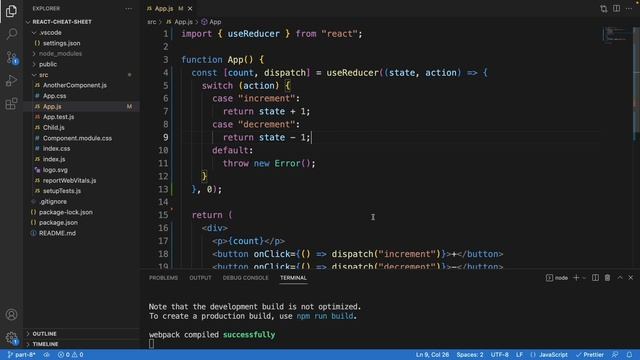Click the Prettier status item
The width and height of the screenshot is (640, 360).
click(x=589, y=355)
